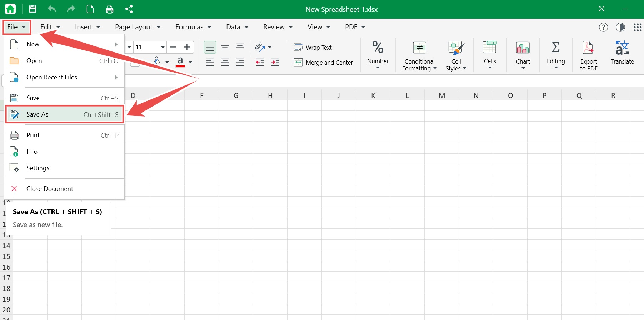The height and width of the screenshot is (320, 644).
Task: Expand the font size dropdown showing 11
Action: (163, 47)
